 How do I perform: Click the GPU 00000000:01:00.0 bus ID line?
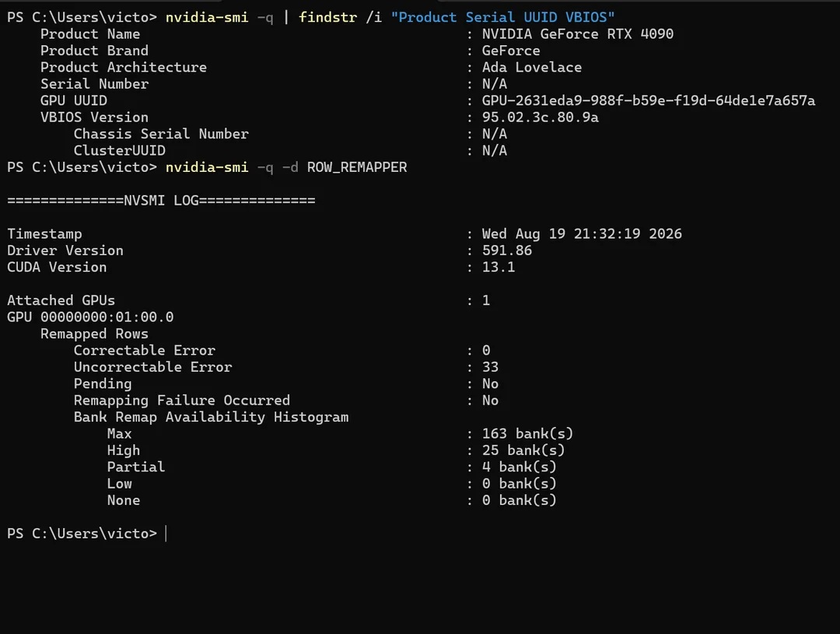point(90,317)
